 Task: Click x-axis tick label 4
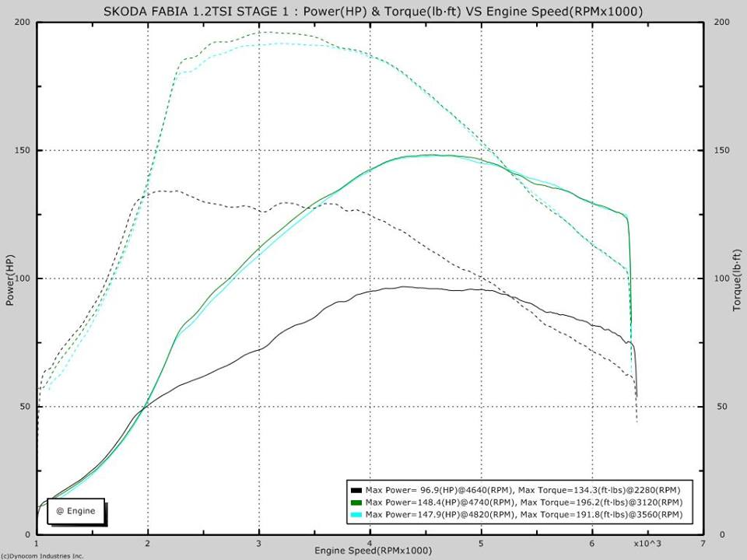point(370,544)
